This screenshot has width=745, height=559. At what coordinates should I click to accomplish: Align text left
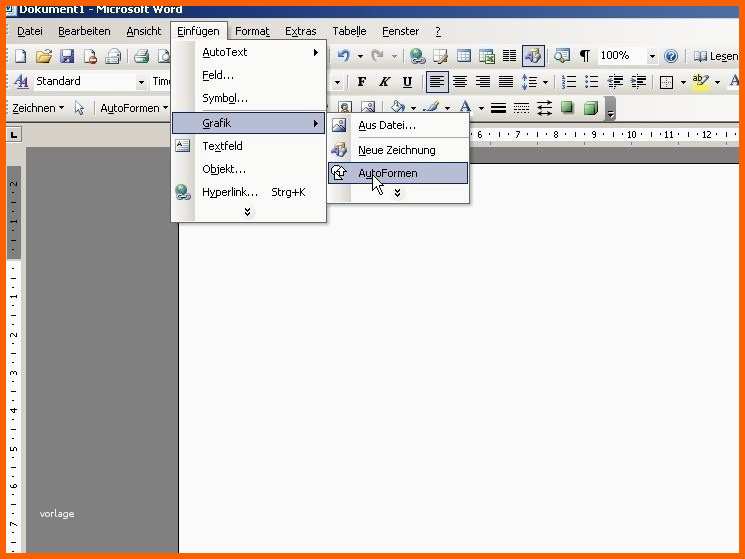coord(437,82)
